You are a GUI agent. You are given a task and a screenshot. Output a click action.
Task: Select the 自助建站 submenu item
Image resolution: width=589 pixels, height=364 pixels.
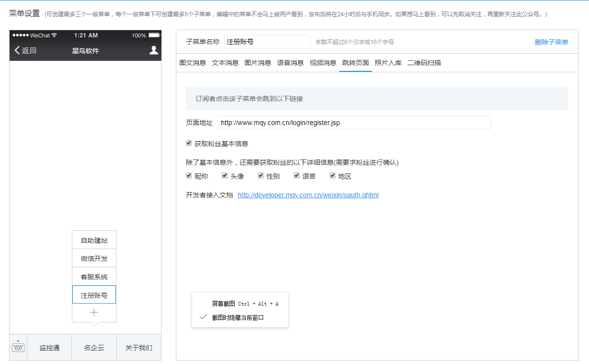coord(94,240)
